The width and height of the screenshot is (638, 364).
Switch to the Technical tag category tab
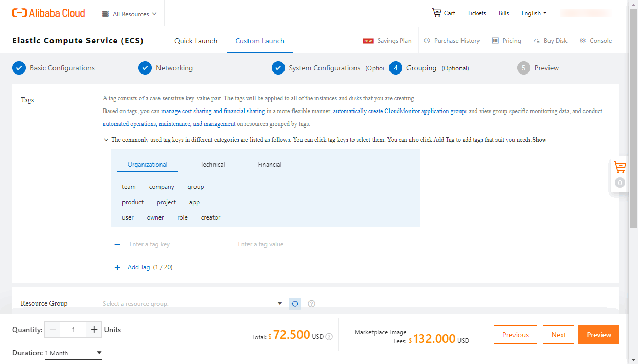pyautogui.click(x=212, y=164)
